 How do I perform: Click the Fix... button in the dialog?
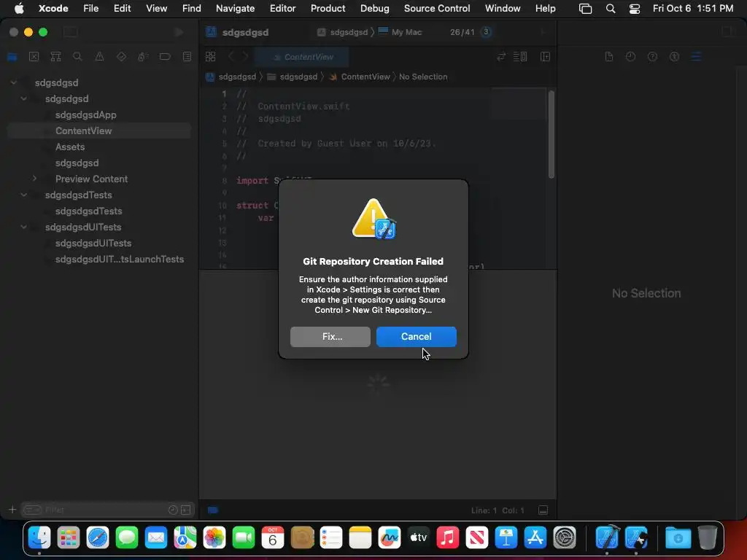click(330, 337)
